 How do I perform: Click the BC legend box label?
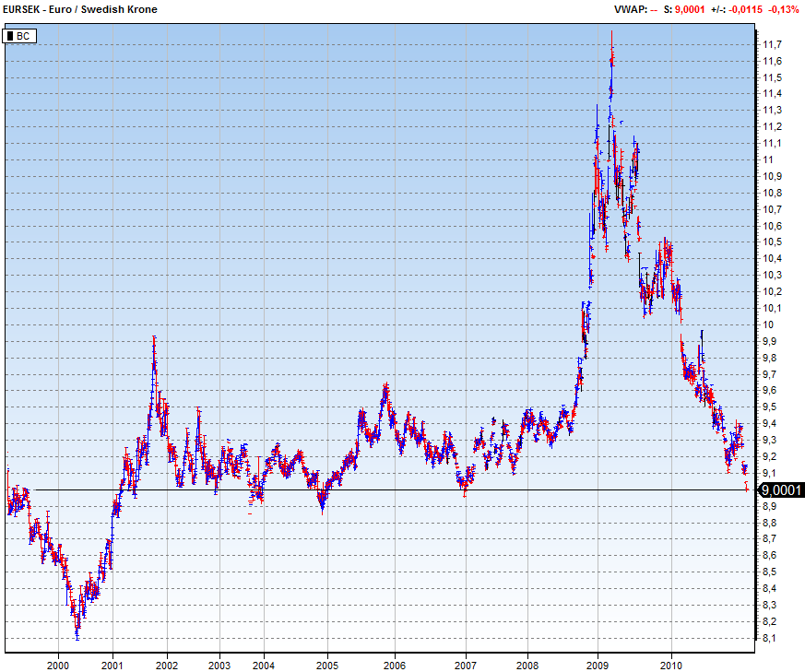tap(23, 36)
